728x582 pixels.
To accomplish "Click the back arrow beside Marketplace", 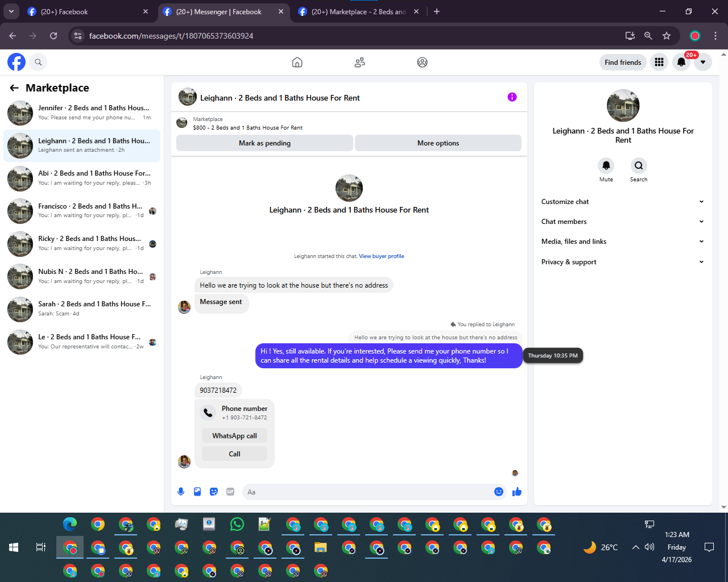I will (14, 88).
